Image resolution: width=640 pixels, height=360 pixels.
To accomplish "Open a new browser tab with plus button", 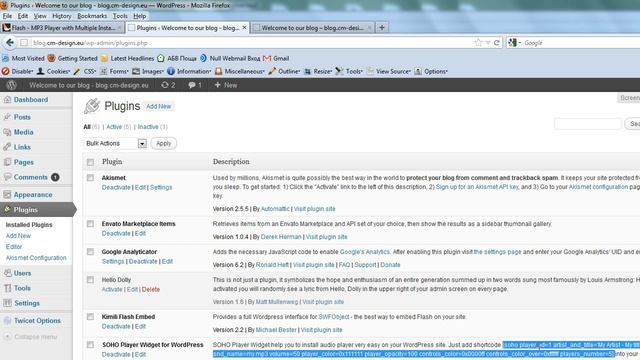I will (x=382, y=27).
